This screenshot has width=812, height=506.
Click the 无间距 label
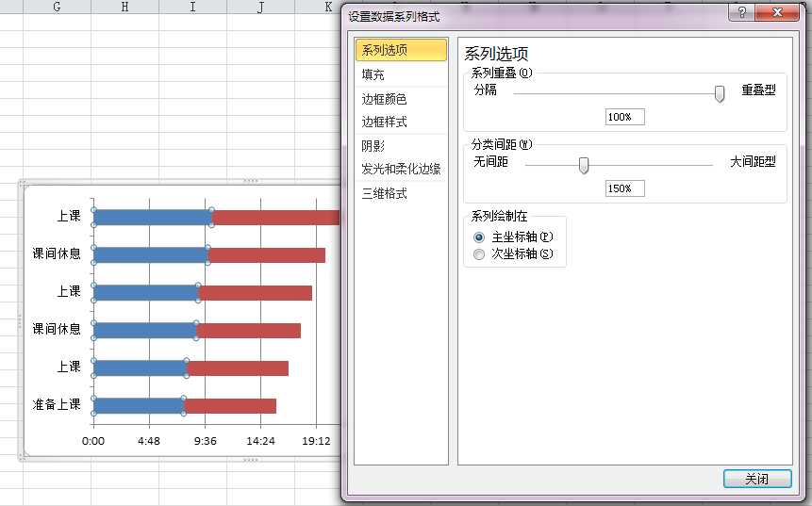(x=490, y=162)
